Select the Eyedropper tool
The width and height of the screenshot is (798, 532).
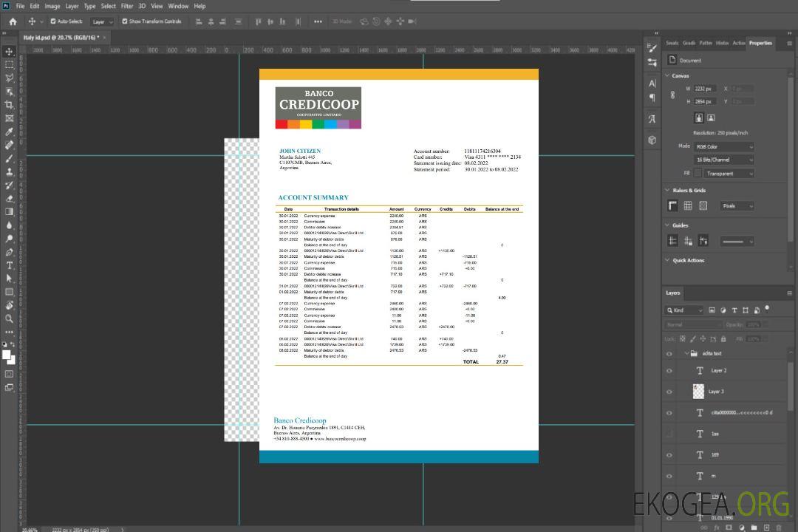(10, 132)
